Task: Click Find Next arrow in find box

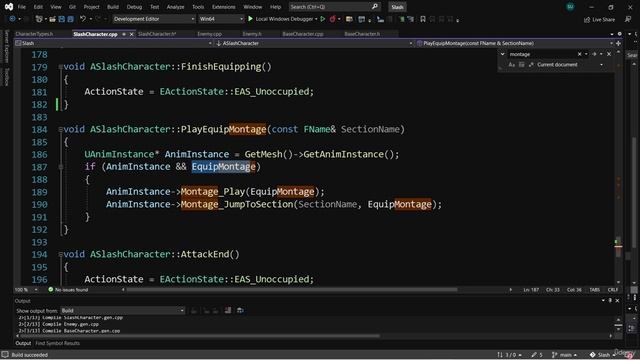Action: [x=594, y=54]
